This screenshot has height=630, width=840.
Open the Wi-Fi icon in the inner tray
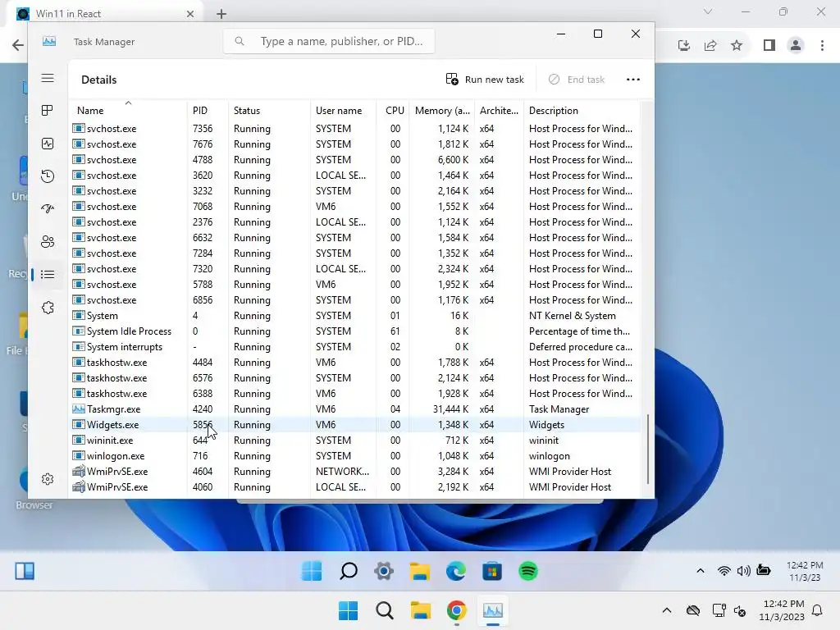coord(724,571)
